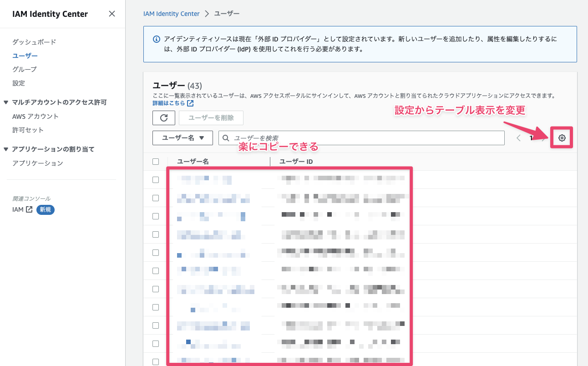This screenshot has width=588, height=366.
Task: Select ユーザー in the sidebar
Action: (x=25, y=56)
